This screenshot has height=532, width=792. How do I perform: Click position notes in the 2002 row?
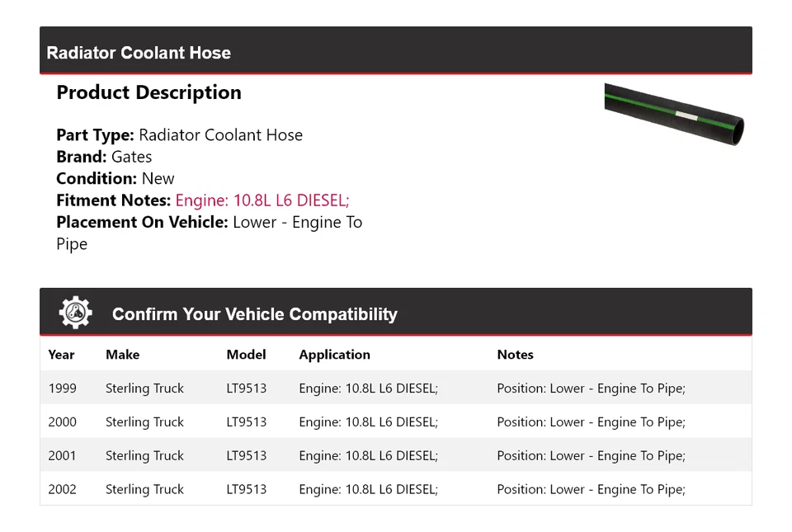tap(591, 489)
